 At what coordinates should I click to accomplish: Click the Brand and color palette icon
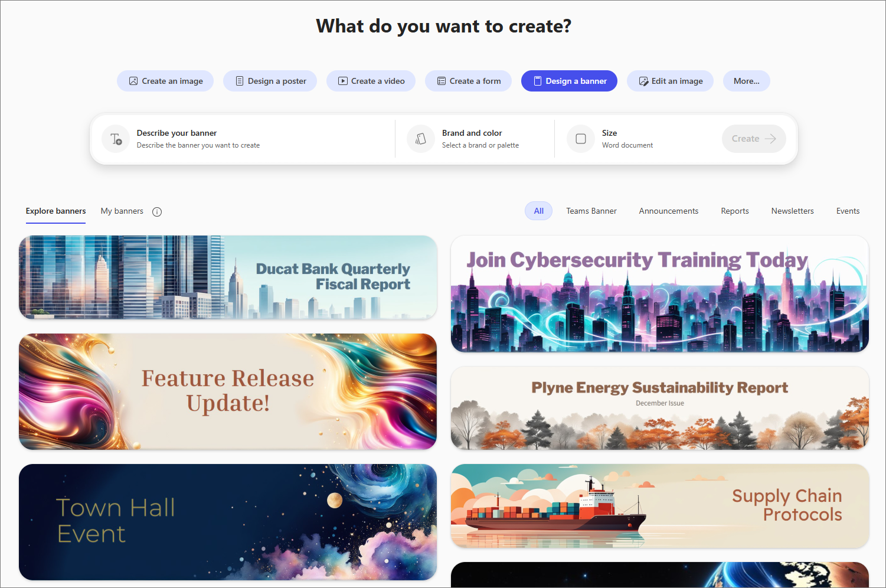point(420,139)
